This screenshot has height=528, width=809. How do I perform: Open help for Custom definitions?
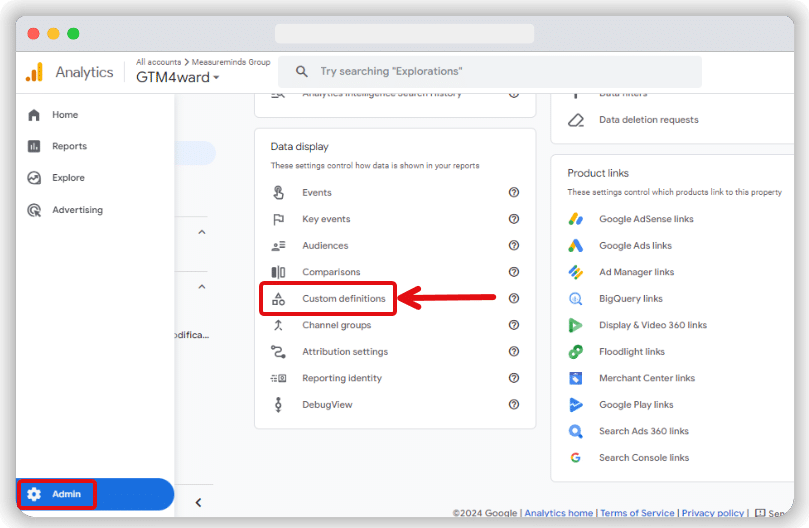(514, 298)
